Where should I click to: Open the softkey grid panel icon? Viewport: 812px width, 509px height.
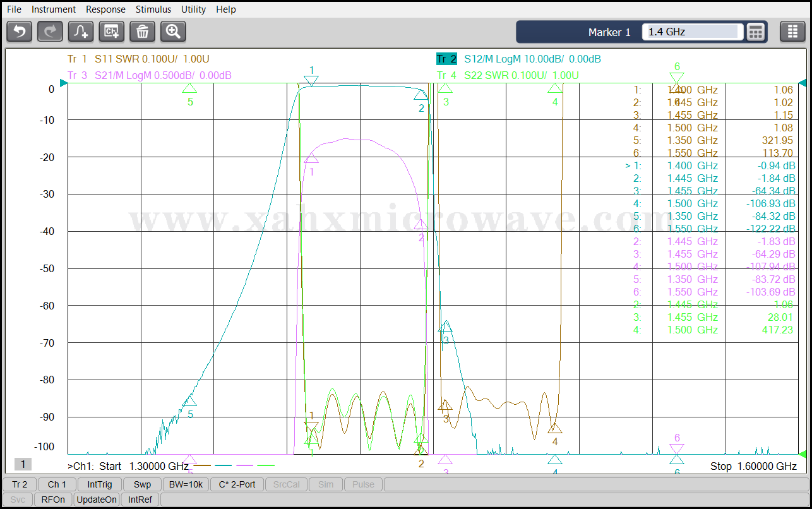tap(792, 32)
